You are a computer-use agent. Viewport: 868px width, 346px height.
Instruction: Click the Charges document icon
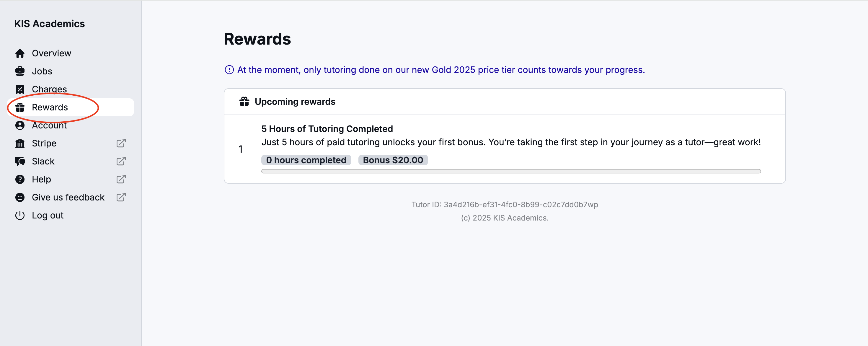(x=20, y=89)
